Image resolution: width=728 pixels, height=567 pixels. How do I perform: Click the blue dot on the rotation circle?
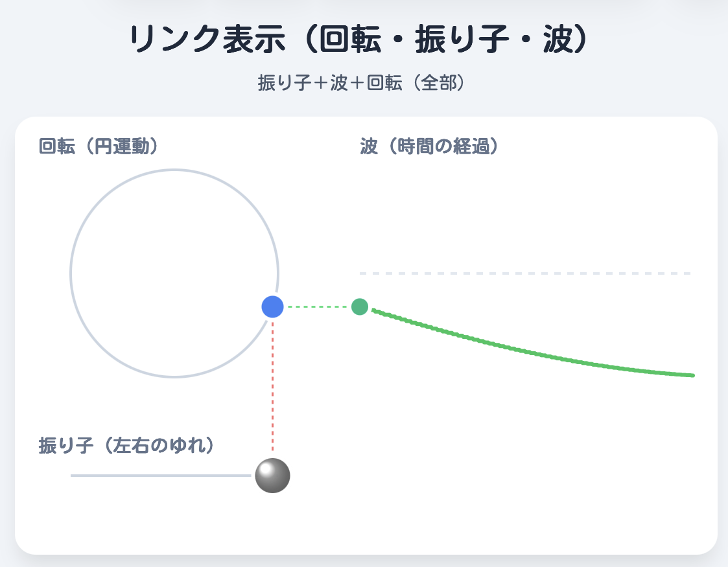(272, 307)
